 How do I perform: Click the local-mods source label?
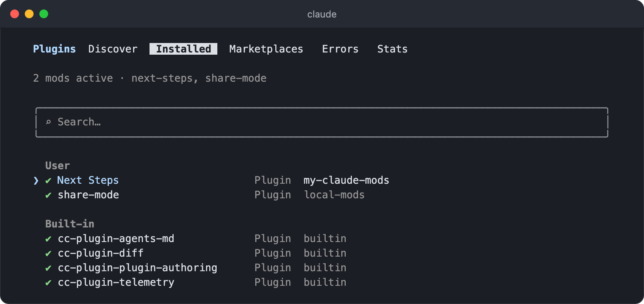click(334, 195)
